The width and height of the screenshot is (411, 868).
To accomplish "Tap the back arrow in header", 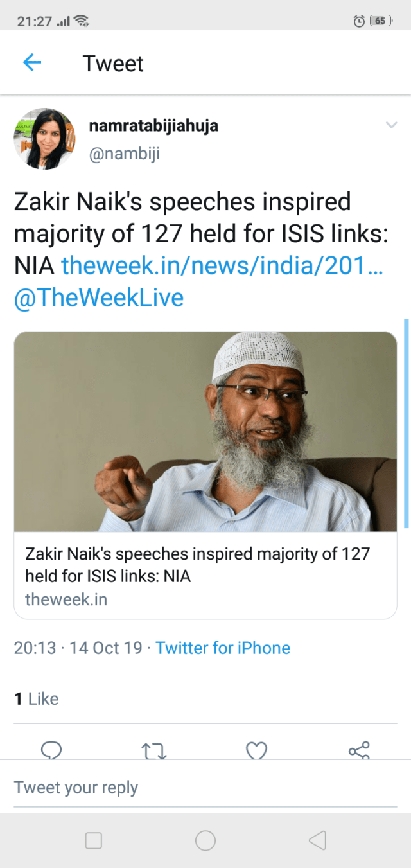I will 31,63.
